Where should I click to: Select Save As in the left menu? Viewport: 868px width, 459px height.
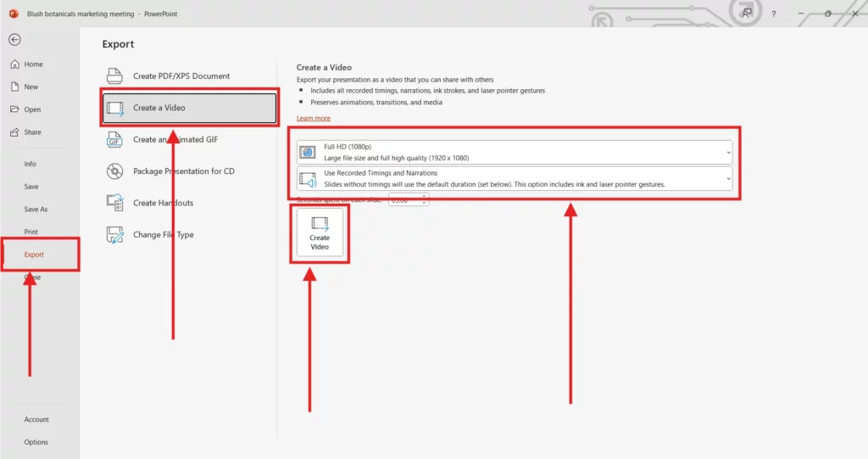coord(36,210)
